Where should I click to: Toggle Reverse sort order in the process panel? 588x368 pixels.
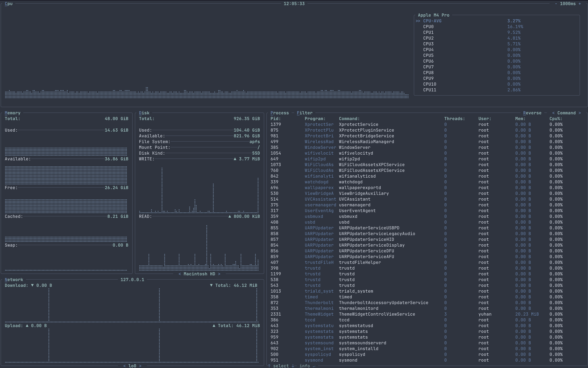(x=532, y=113)
